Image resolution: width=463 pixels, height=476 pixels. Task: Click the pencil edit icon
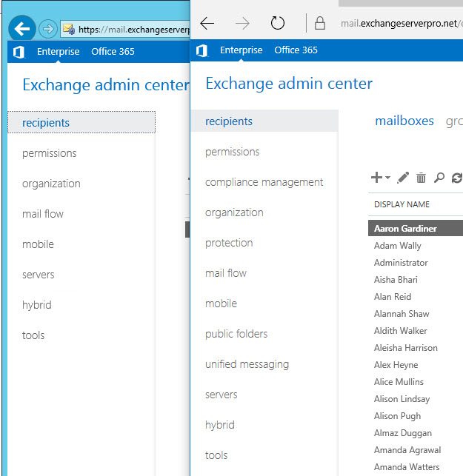403,178
